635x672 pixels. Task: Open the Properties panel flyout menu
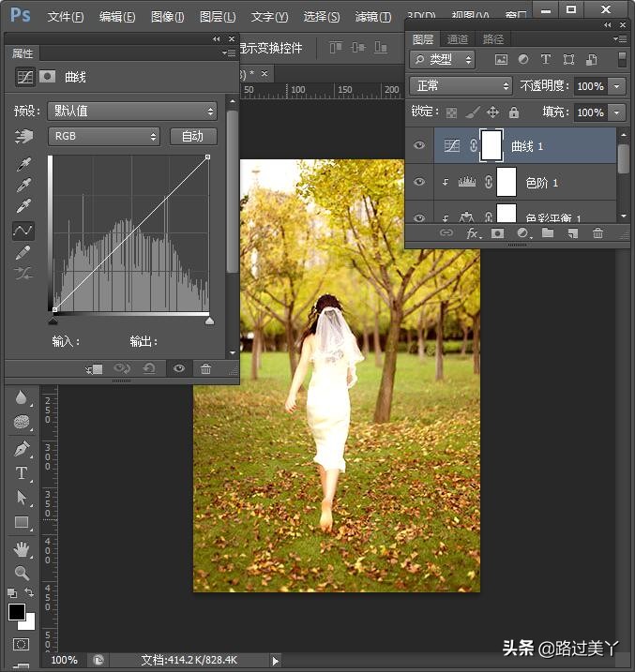[x=229, y=53]
